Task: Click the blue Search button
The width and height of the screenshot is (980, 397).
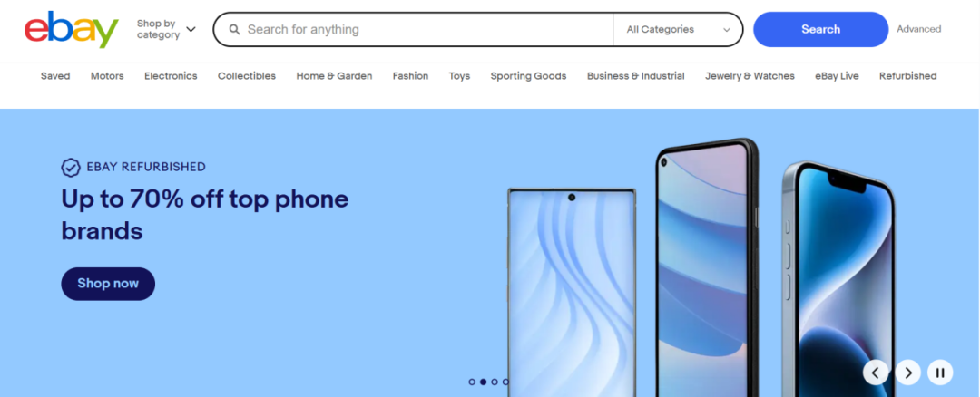Action: point(820,29)
